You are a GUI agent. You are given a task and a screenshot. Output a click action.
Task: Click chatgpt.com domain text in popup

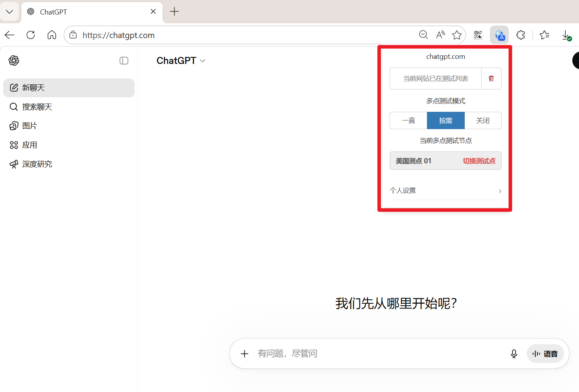pyautogui.click(x=445, y=57)
